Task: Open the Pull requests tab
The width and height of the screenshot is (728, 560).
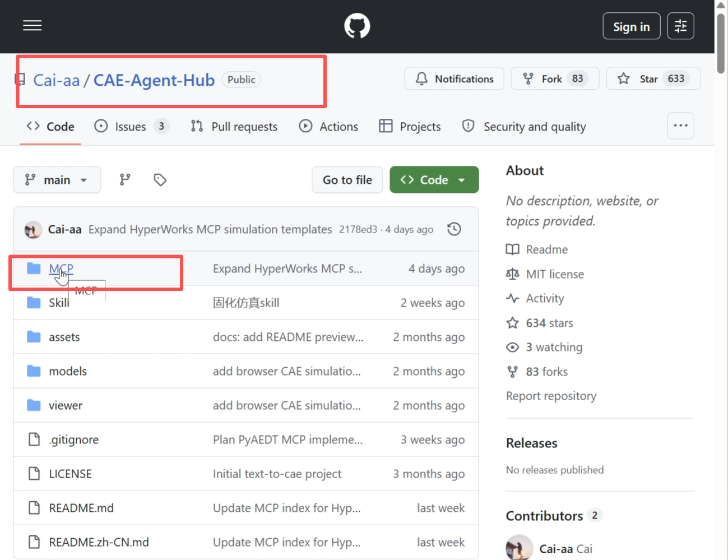Action: [234, 127]
